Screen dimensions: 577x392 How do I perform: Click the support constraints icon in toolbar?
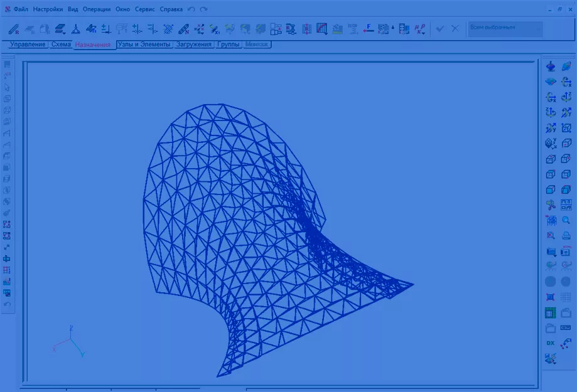pyautogui.click(x=75, y=29)
